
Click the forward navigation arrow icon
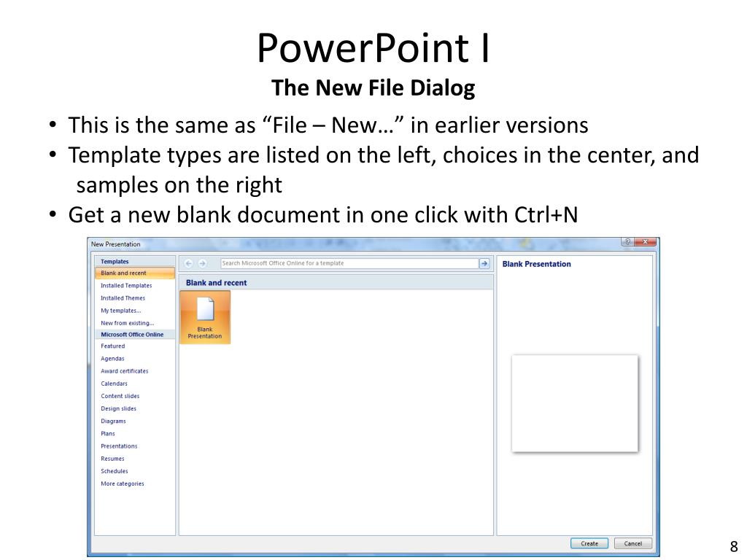click(x=203, y=263)
